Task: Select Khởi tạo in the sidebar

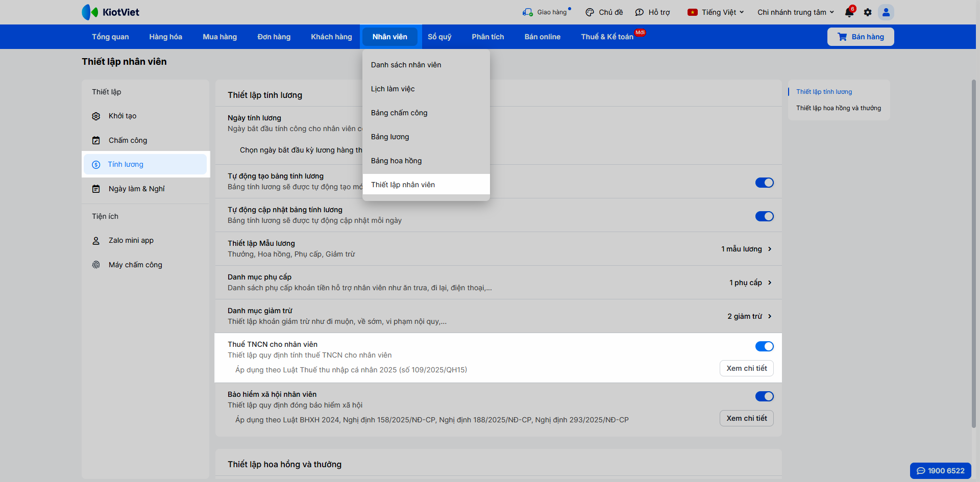Action: [145, 116]
